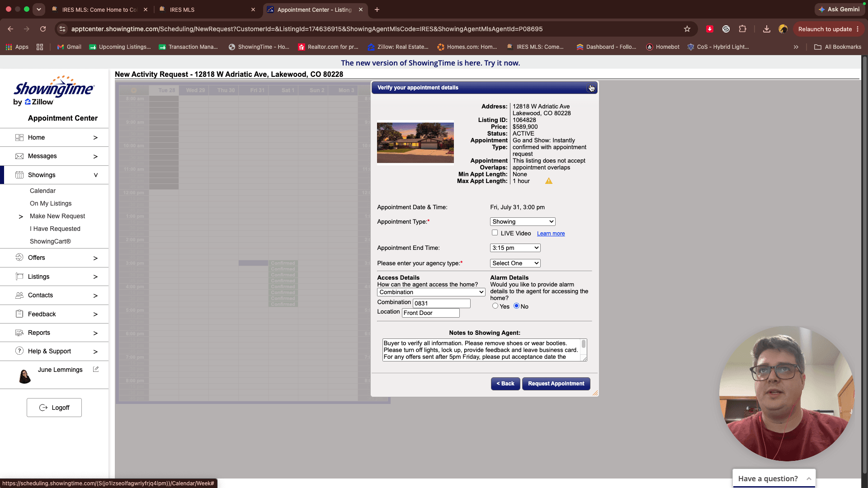The height and width of the screenshot is (488, 868).
Task: Open All Bookmarks folder
Action: click(x=838, y=47)
